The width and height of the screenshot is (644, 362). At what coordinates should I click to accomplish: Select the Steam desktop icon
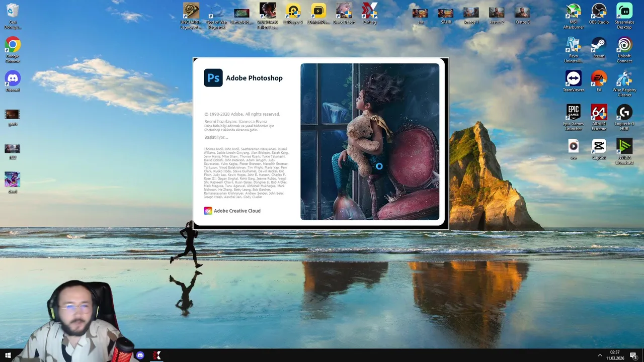tap(599, 45)
